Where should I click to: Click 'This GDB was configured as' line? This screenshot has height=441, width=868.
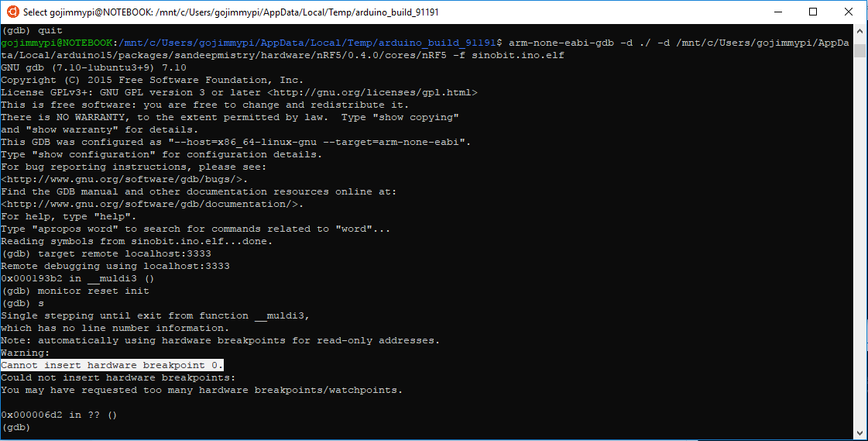pyautogui.click(x=236, y=142)
